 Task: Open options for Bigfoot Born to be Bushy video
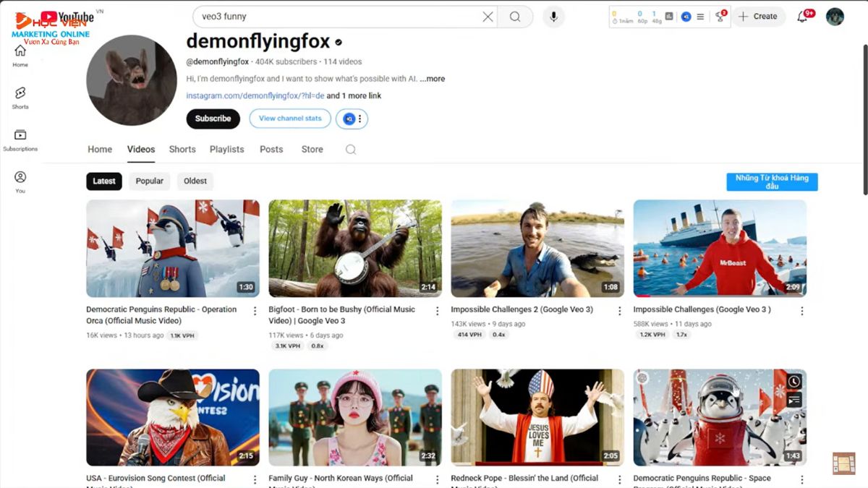(437, 311)
